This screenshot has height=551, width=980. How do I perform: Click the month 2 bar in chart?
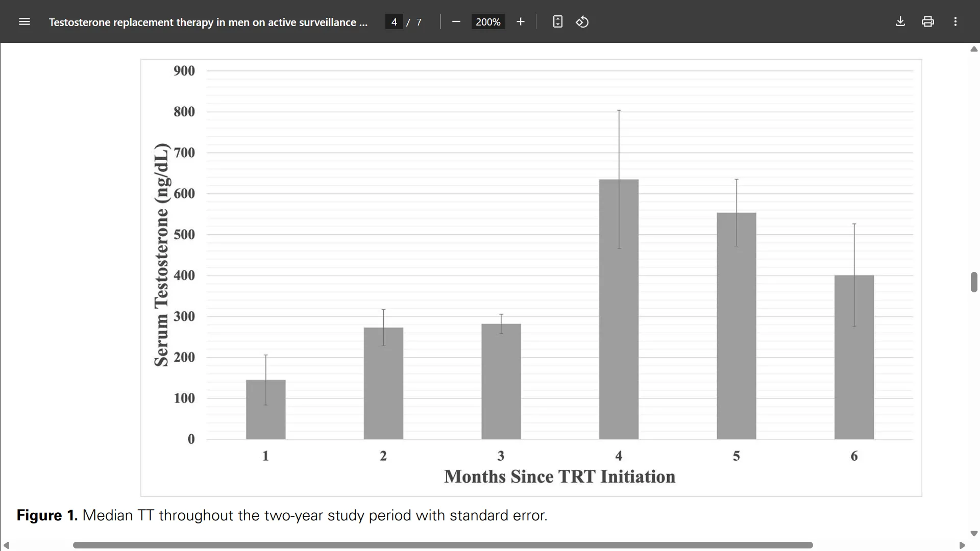tap(383, 383)
